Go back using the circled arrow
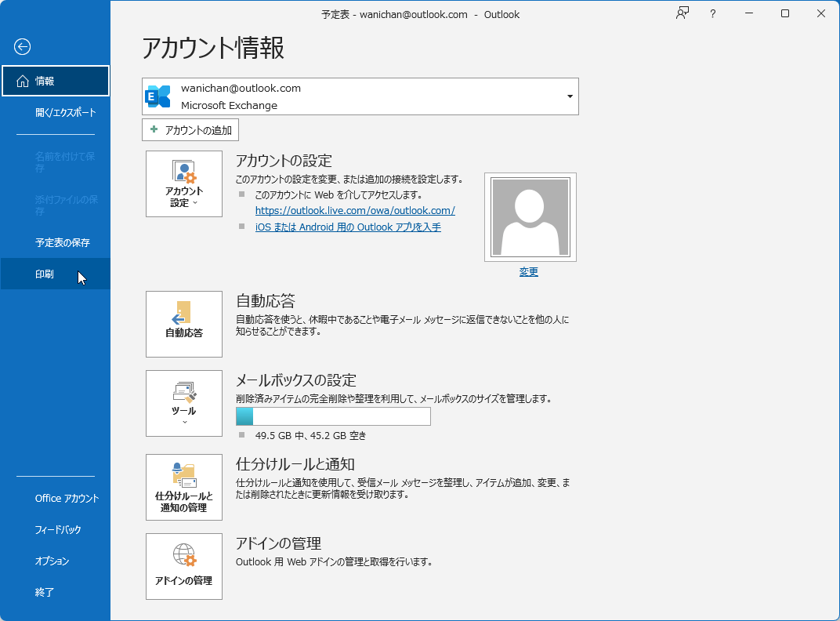Image resolution: width=840 pixels, height=621 pixels. (22, 47)
